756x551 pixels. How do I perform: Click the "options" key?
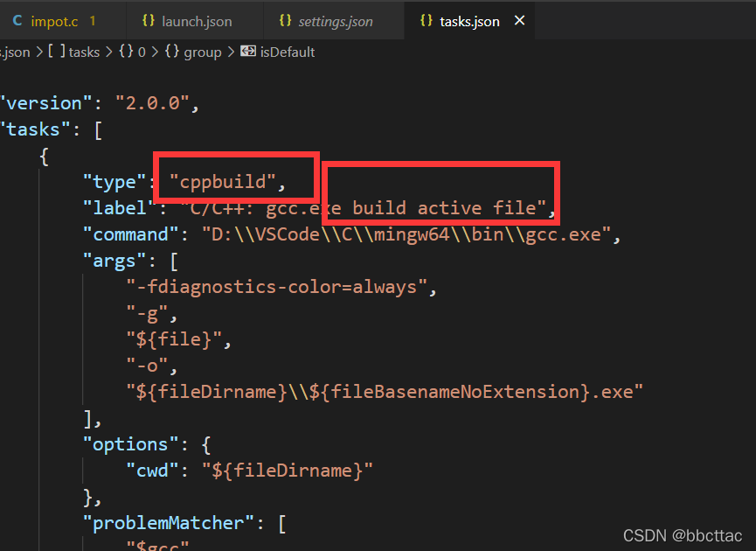click(130, 444)
